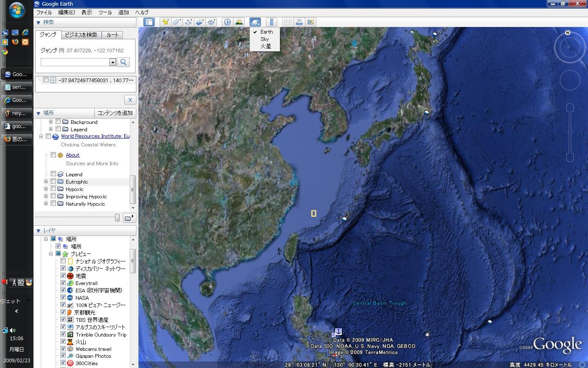Image resolution: width=588 pixels, height=368 pixels.
Task: Click the search text input field
Action: [x=76, y=62]
